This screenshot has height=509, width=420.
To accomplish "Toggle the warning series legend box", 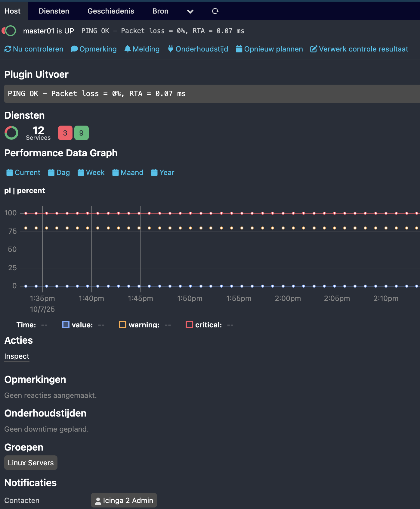I will tap(122, 325).
